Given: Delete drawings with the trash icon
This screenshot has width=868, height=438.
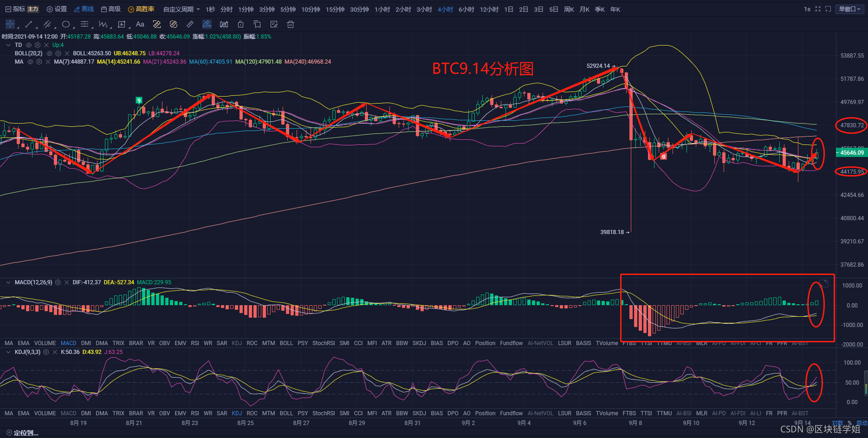Looking at the screenshot, I should 291,24.
